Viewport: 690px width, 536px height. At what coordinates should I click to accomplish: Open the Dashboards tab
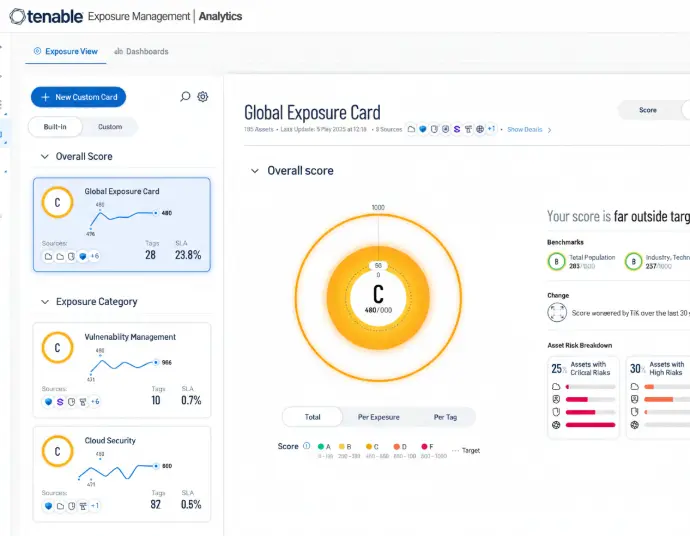tap(141, 51)
